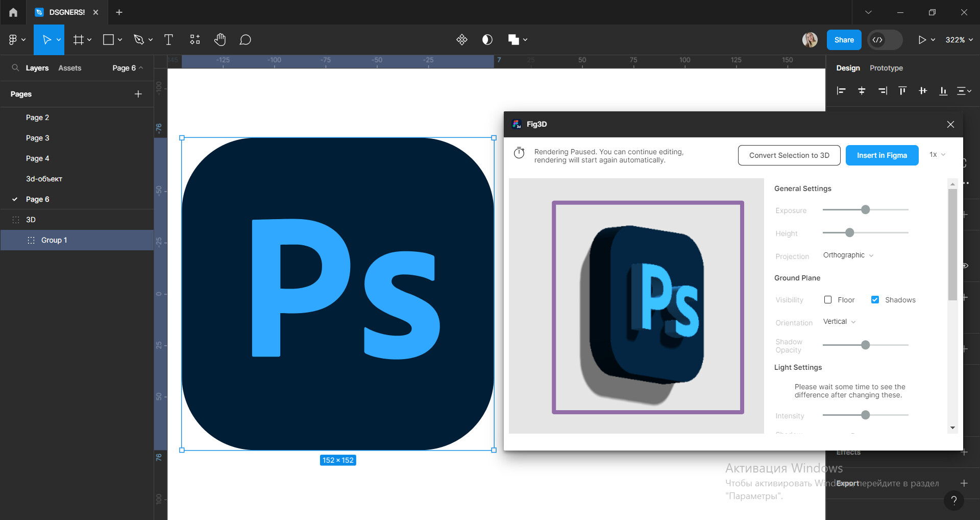Select the Comment tool
This screenshot has width=980, height=520.
click(245, 40)
